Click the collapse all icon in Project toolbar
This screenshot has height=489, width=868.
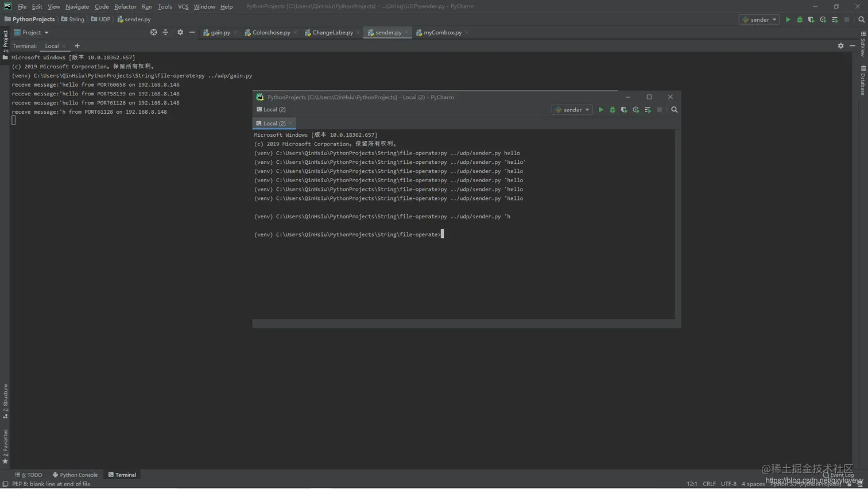click(x=165, y=33)
